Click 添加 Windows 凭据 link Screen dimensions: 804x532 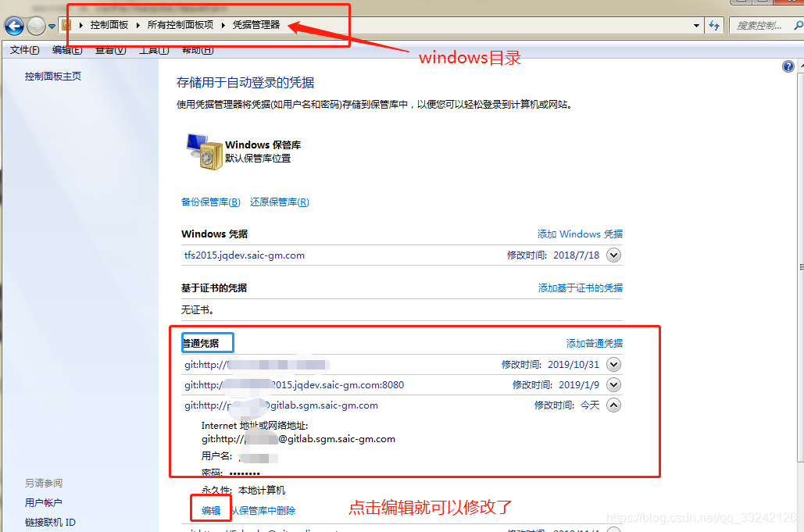(580, 234)
